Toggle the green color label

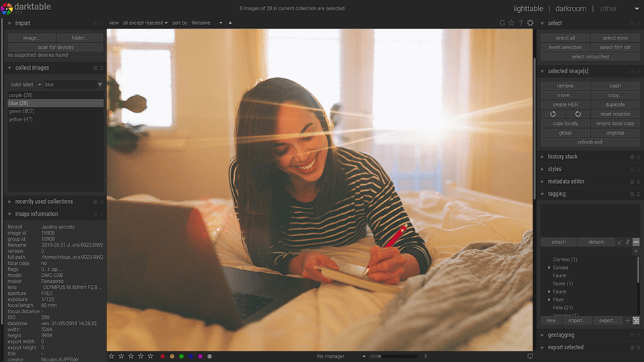(x=182, y=356)
